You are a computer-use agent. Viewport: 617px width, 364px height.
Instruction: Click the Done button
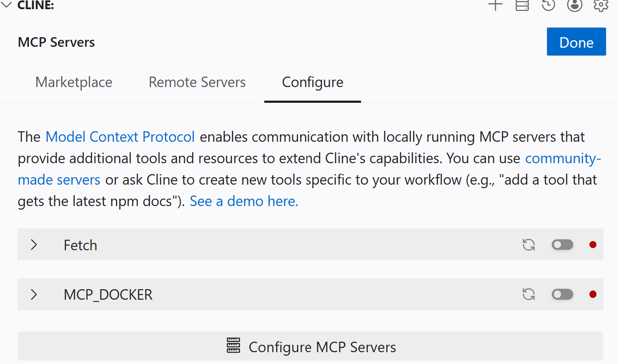576,42
